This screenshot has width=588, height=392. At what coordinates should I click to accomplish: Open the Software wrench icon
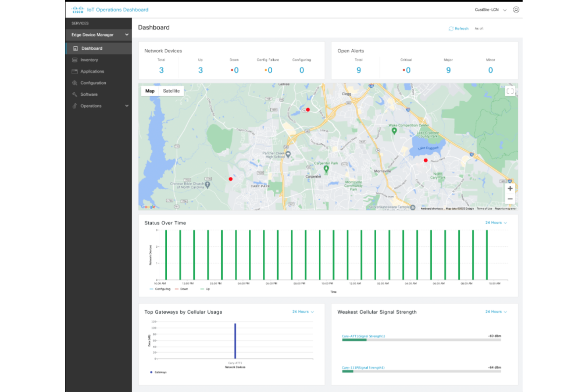pos(75,94)
